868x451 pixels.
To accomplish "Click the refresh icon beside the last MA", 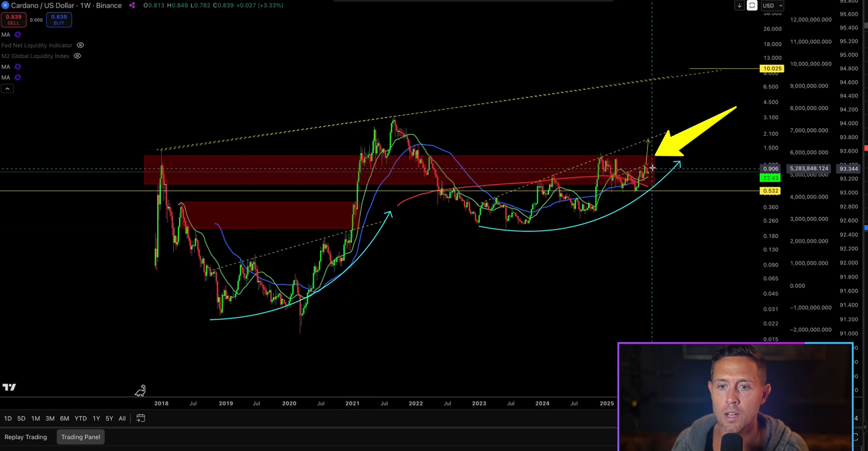I will tap(17, 78).
